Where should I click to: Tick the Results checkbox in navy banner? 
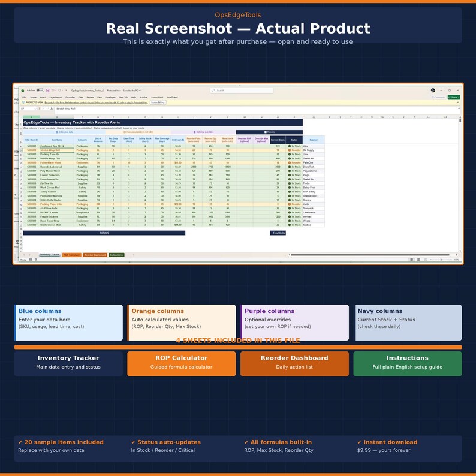[266, 132]
